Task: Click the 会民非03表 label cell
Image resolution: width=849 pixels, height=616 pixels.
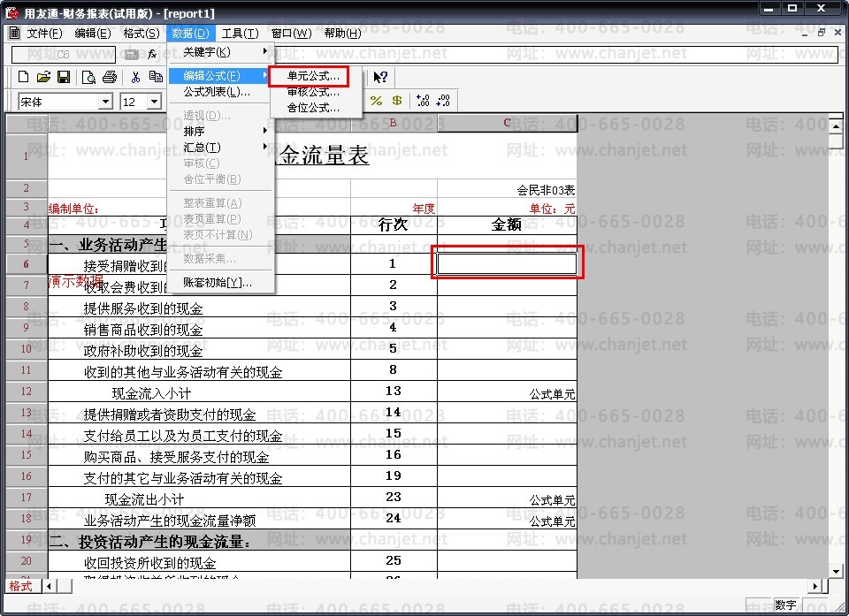Action: [x=507, y=189]
